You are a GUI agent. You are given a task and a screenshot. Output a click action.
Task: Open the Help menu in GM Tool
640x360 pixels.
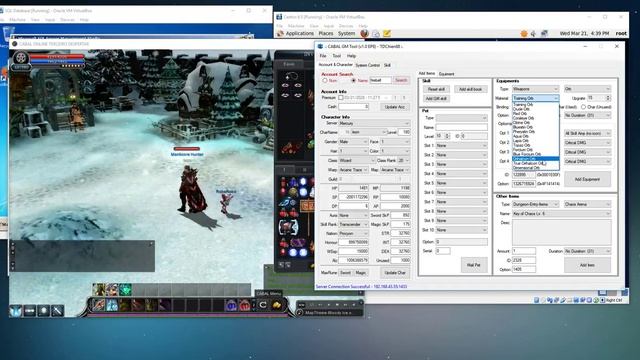351,56
